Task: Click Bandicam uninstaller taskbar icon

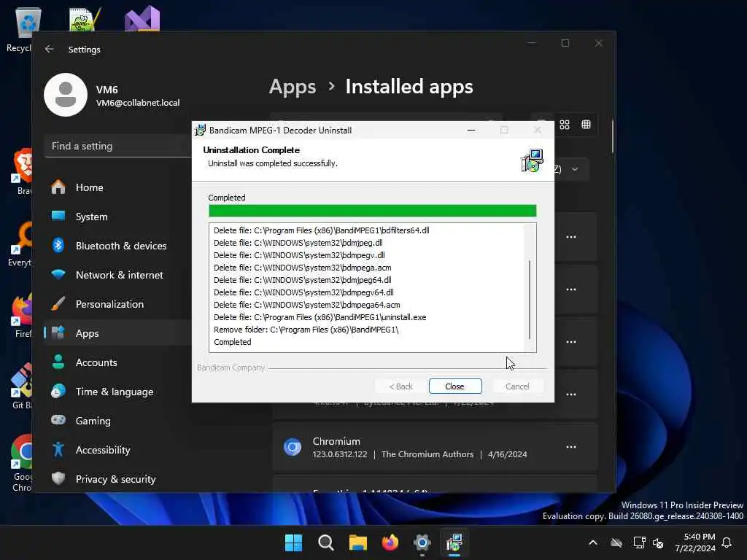Action: click(454, 542)
